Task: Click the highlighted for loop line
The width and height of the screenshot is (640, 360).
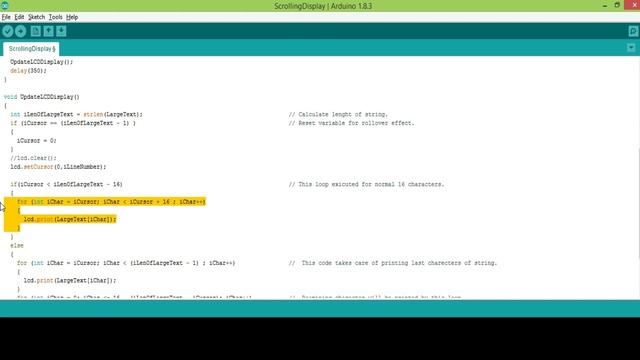Action: click(x=111, y=202)
